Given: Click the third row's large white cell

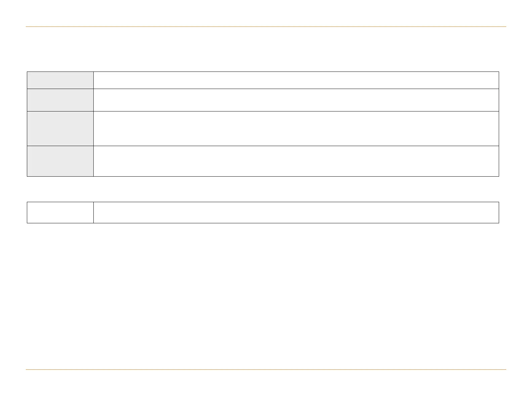Looking at the screenshot, I should (296, 129).
